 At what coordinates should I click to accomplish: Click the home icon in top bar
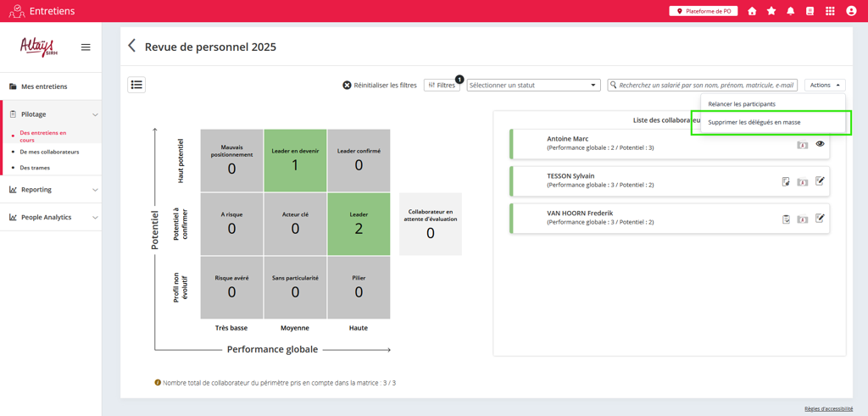tap(752, 11)
